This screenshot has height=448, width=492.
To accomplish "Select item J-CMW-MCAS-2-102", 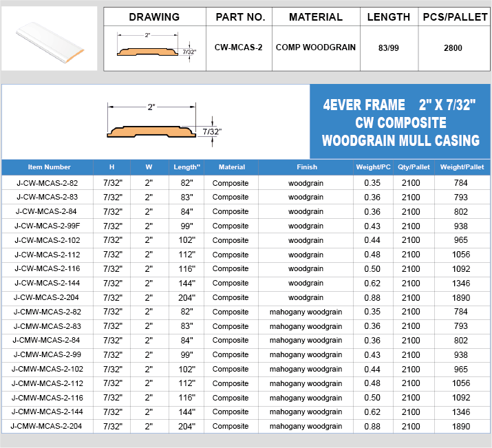I will pos(47,369).
